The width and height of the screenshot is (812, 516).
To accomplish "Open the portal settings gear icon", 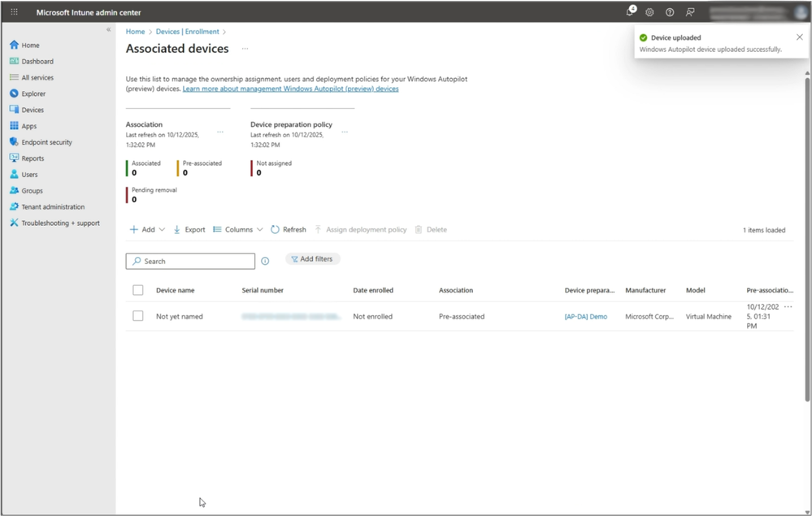I will pos(649,12).
